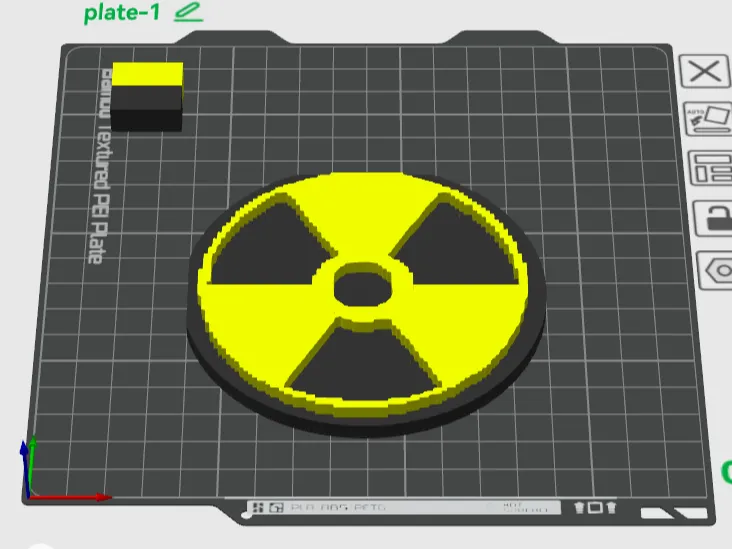Click the plate-1 name label

click(122, 13)
